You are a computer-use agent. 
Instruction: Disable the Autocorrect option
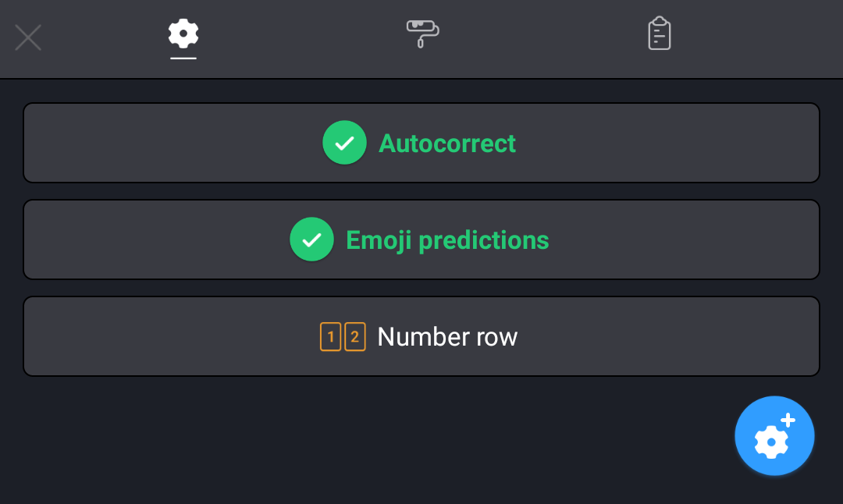pos(421,143)
